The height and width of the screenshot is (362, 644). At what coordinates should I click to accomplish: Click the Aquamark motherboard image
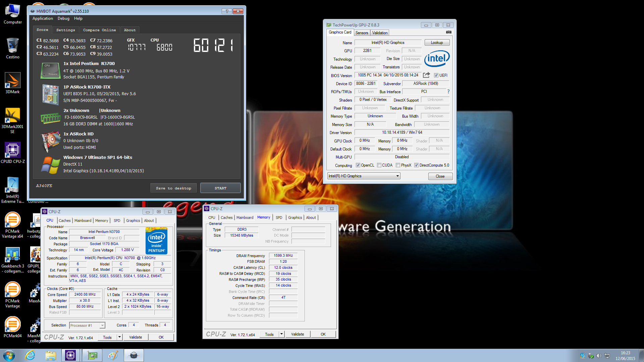(x=51, y=95)
